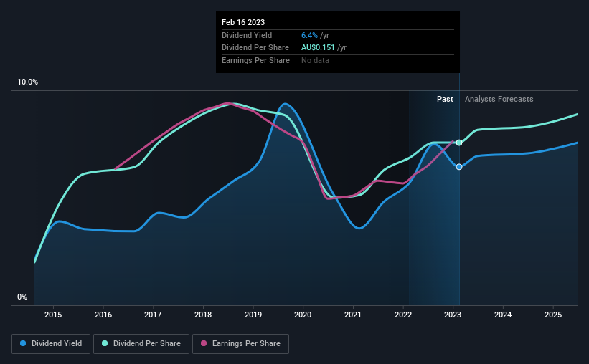Click the 2016 x-axis label
This screenshot has height=364, width=589.
pyautogui.click(x=103, y=315)
